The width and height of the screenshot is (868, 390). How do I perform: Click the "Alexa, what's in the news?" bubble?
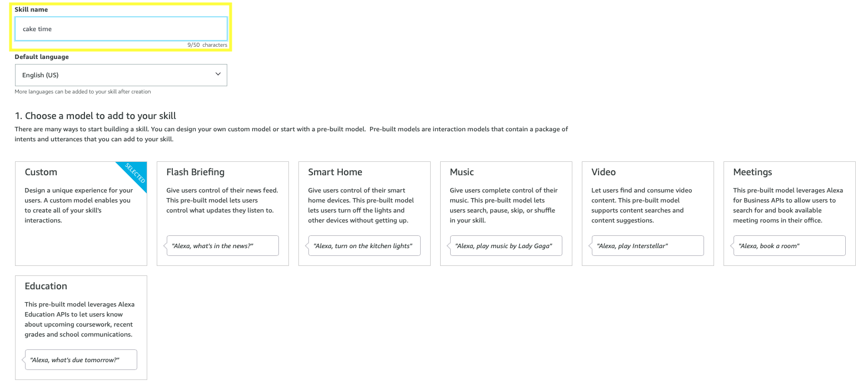[x=222, y=246]
